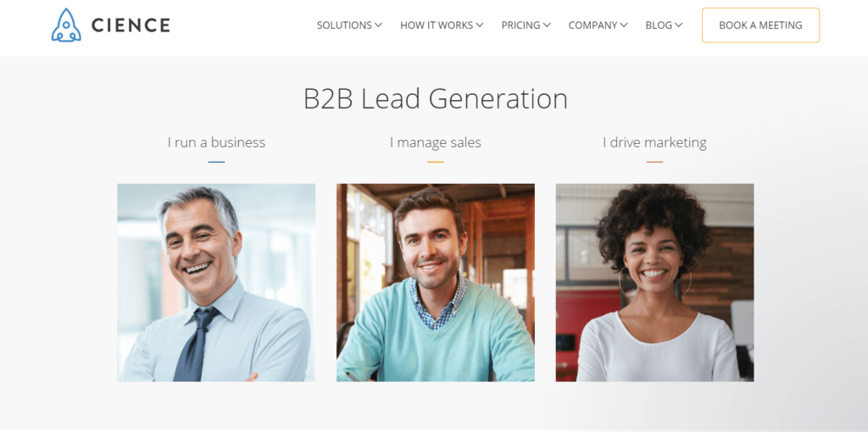Expand the chevron next to Blog
Viewport: 868px width, 432px height.
click(x=679, y=25)
